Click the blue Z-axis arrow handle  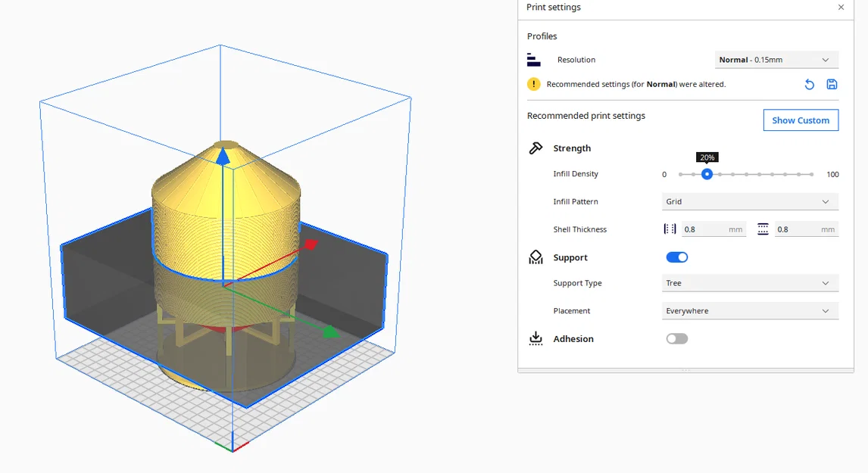(x=223, y=157)
